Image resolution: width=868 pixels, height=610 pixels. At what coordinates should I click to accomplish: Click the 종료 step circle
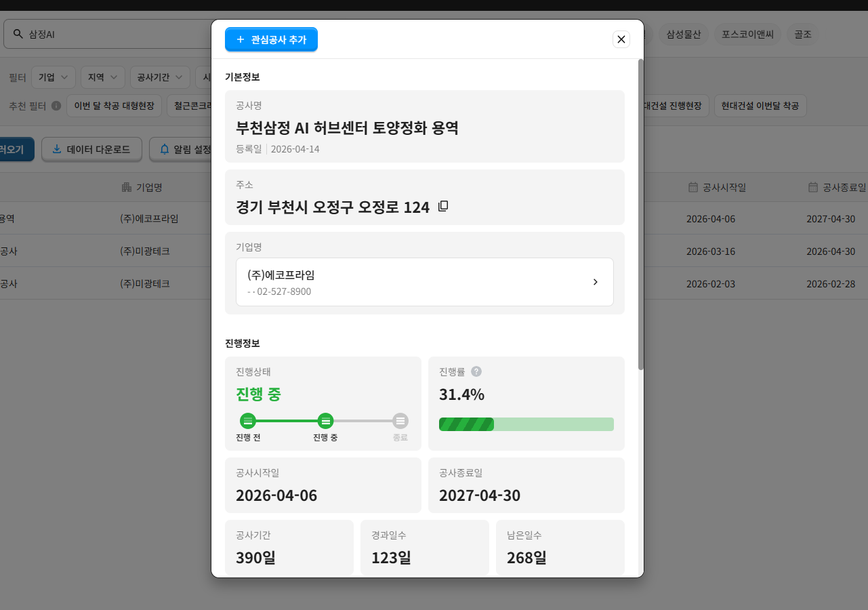pyautogui.click(x=400, y=421)
